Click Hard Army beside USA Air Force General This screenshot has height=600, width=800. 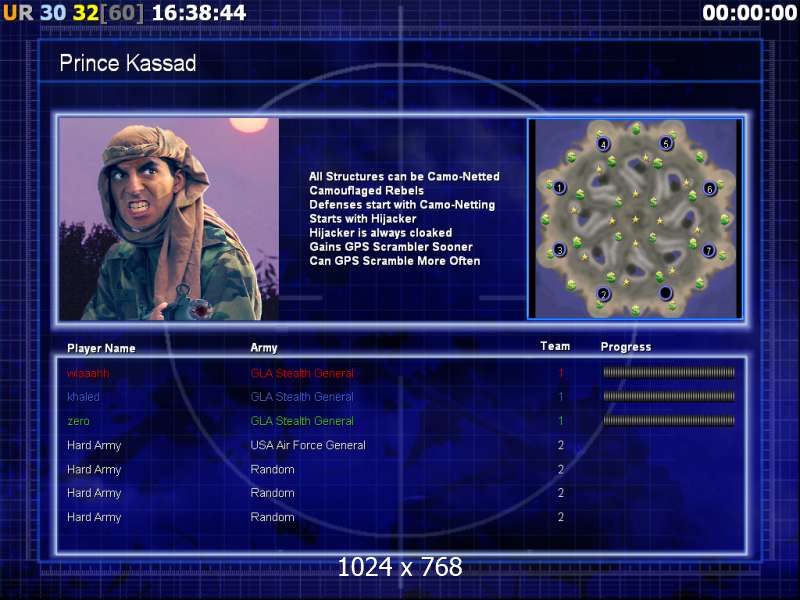tap(94, 445)
